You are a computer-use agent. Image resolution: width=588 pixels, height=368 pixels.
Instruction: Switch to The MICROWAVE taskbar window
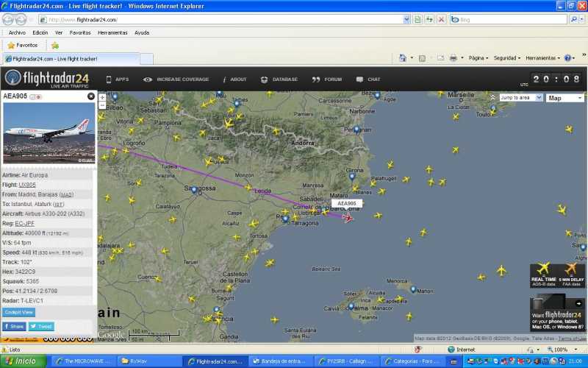[83, 361]
